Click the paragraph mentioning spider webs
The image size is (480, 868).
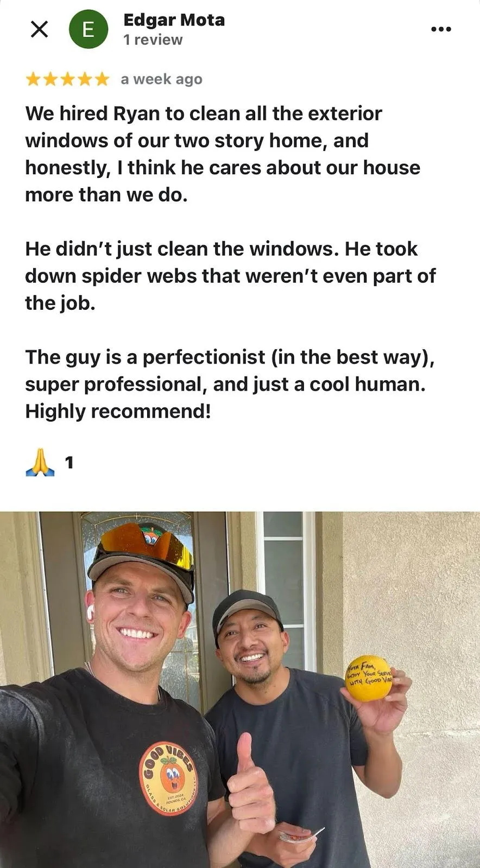point(230,276)
